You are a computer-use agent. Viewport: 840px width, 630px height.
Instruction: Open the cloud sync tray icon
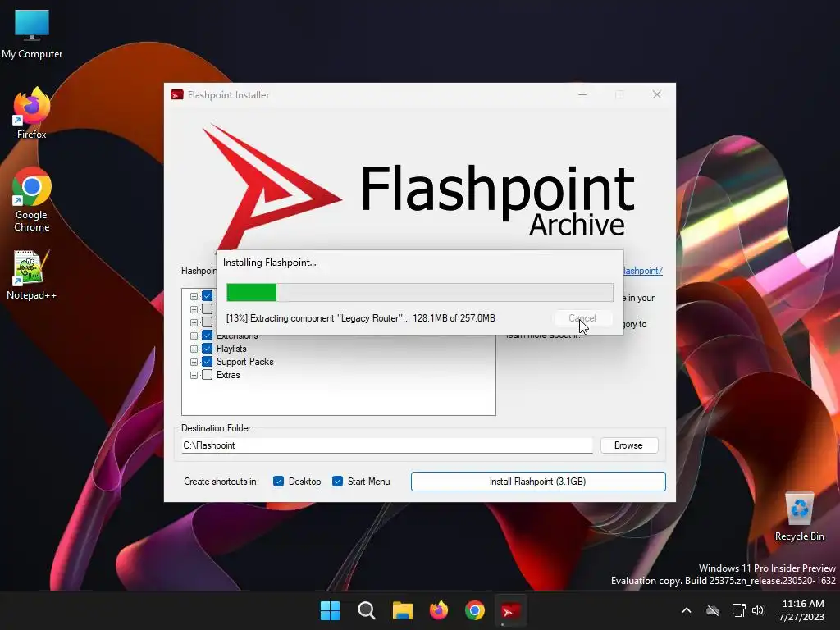click(713, 610)
